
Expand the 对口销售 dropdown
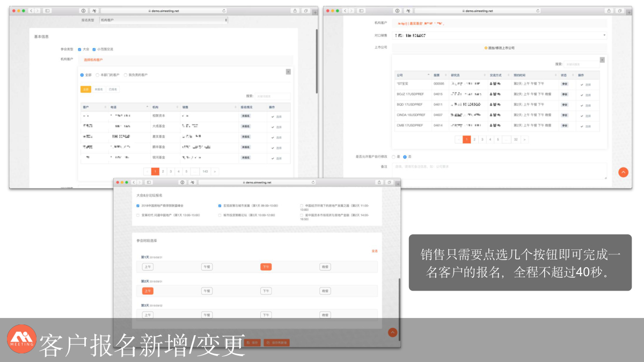click(499, 35)
